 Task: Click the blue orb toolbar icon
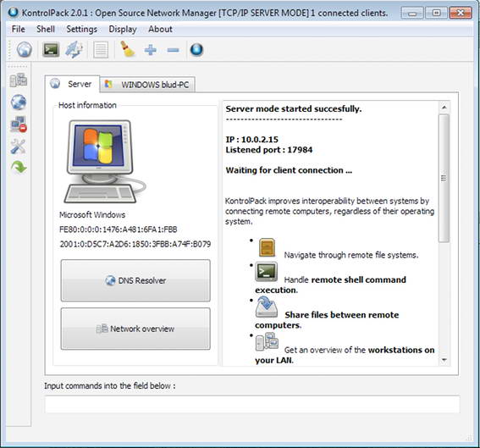196,50
